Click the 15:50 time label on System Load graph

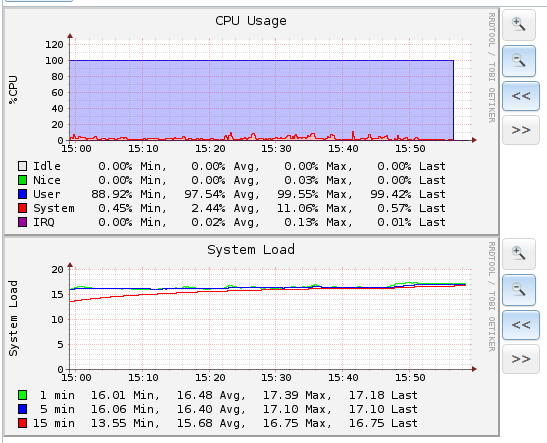[x=410, y=377]
